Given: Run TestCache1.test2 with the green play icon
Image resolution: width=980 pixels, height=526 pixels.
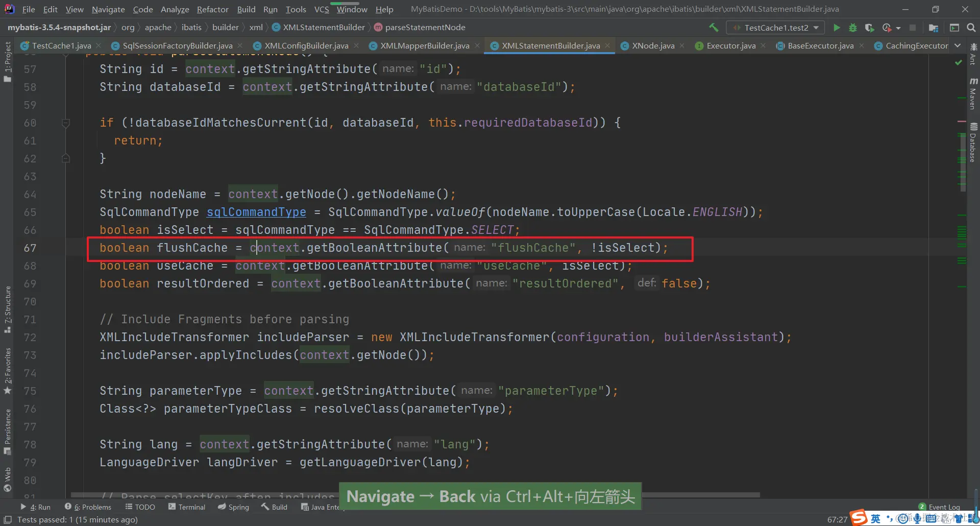Looking at the screenshot, I should click(x=837, y=28).
